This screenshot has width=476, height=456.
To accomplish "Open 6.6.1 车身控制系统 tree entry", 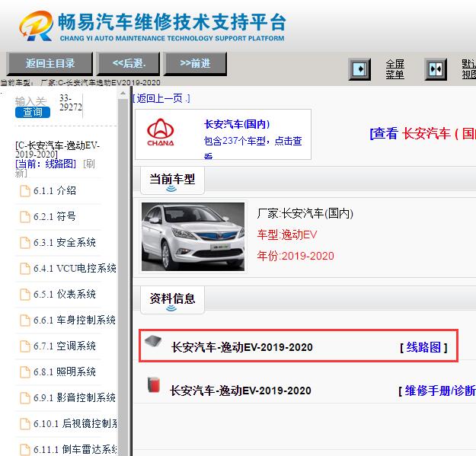I will (x=75, y=320).
